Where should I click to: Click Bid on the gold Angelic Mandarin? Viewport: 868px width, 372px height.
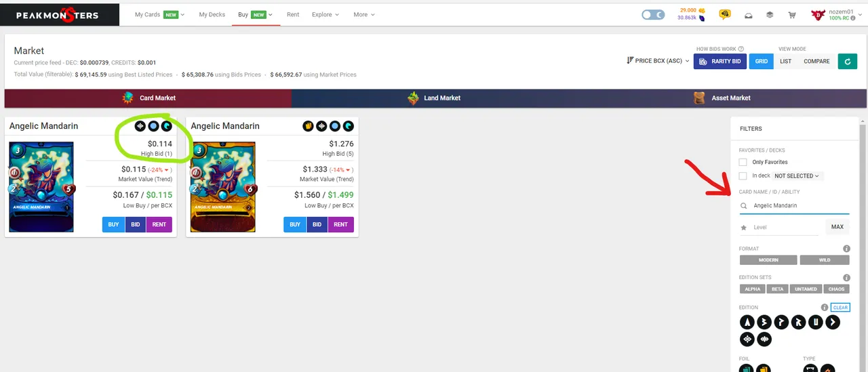(x=317, y=224)
